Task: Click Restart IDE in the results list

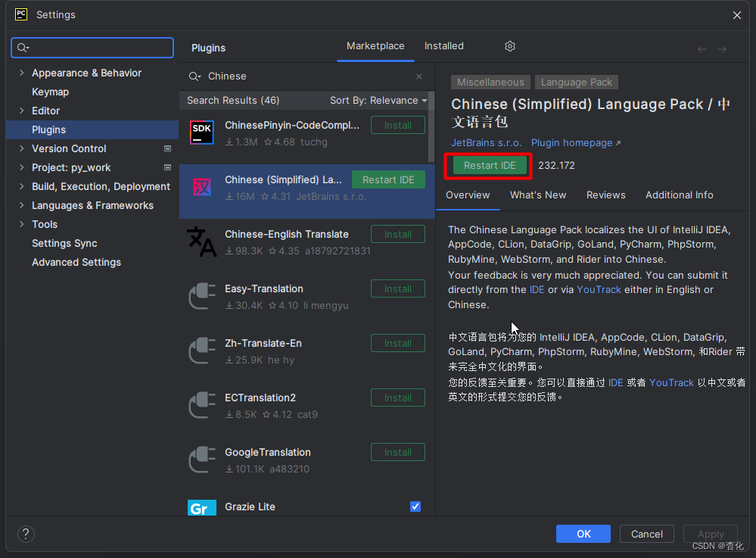Action: click(388, 180)
